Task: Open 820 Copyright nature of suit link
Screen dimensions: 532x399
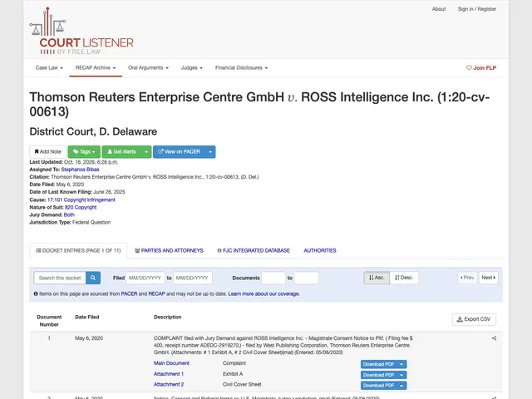Action: pos(81,207)
